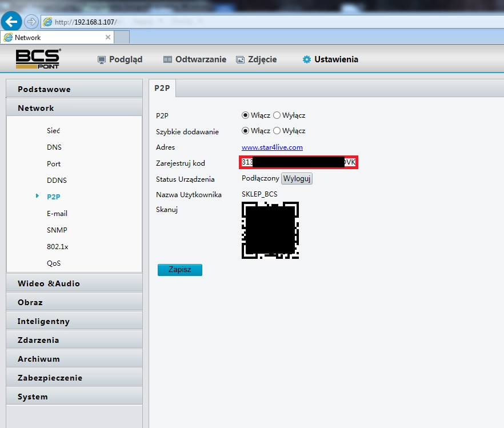The height and width of the screenshot is (428, 504).
Task: Enable P2P with Włącz radio
Action: click(245, 115)
